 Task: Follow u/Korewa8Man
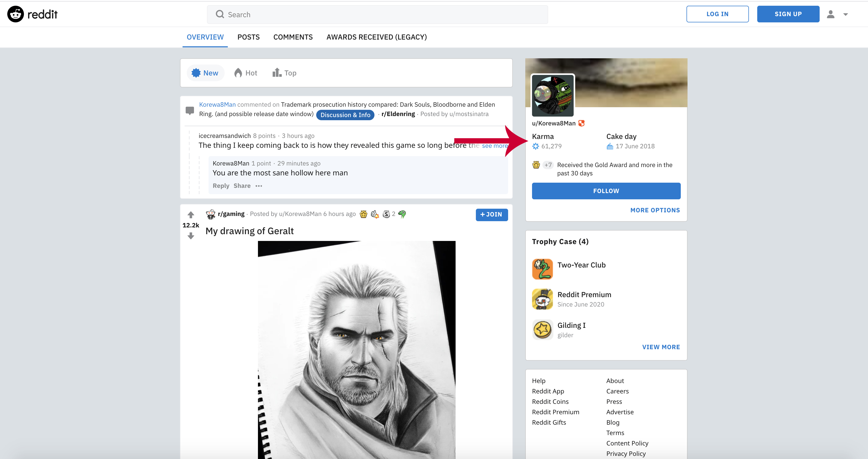click(606, 191)
